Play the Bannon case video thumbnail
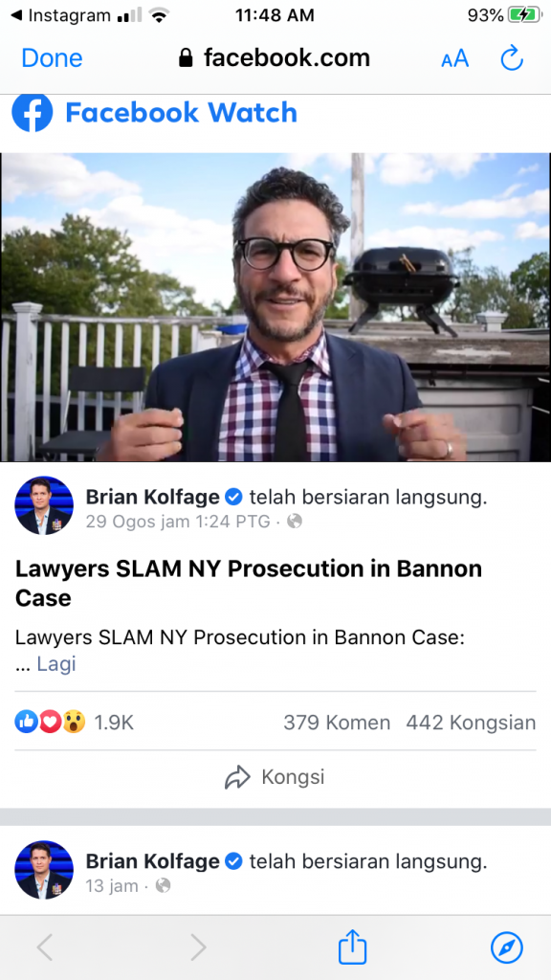Screen dimensions: 551x980 tap(275, 307)
